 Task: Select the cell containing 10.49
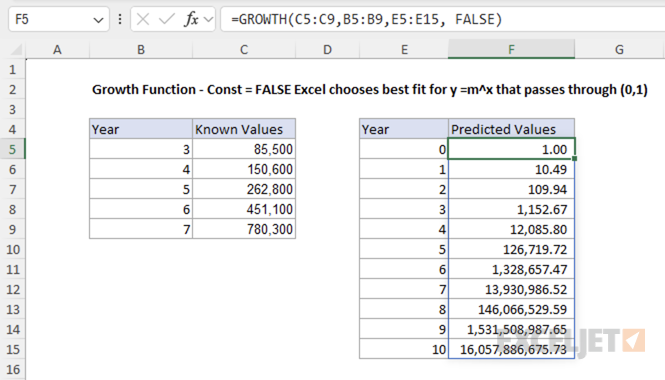(511, 169)
